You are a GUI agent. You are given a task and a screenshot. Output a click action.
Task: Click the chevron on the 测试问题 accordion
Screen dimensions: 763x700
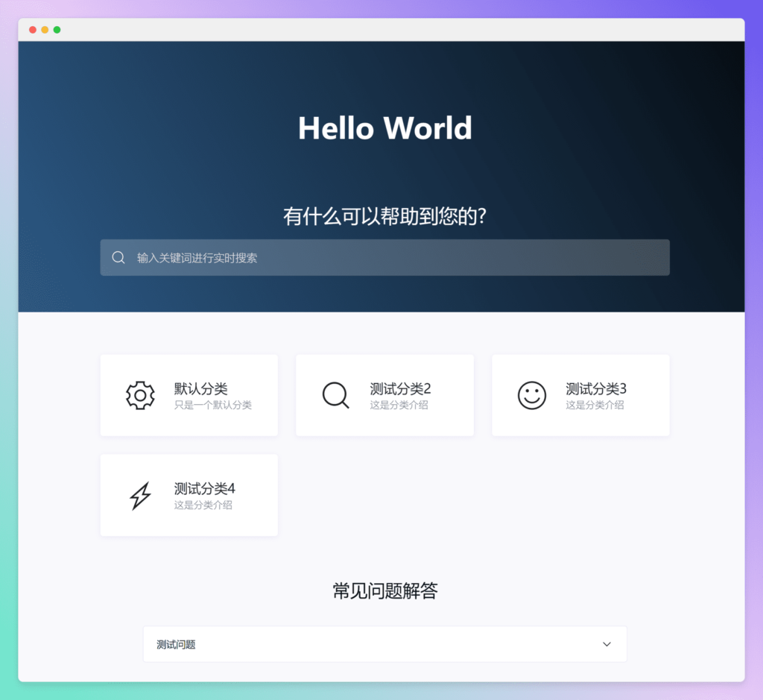pos(607,643)
